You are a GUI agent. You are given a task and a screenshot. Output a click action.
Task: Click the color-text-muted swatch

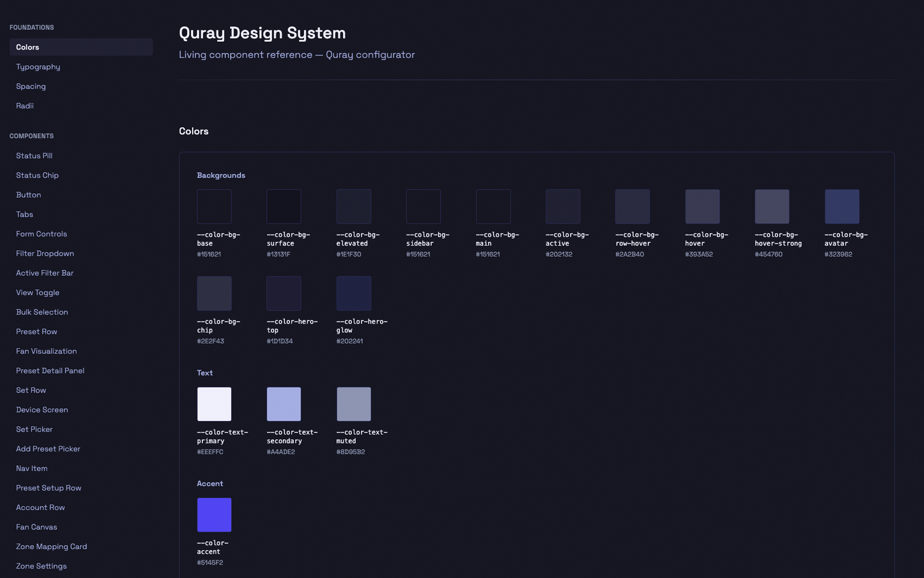click(x=354, y=404)
